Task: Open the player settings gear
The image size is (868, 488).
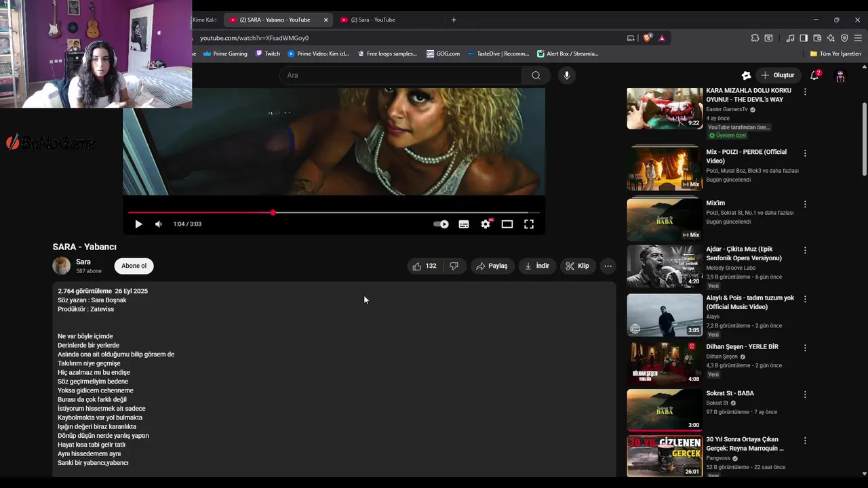Action: [486, 224]
